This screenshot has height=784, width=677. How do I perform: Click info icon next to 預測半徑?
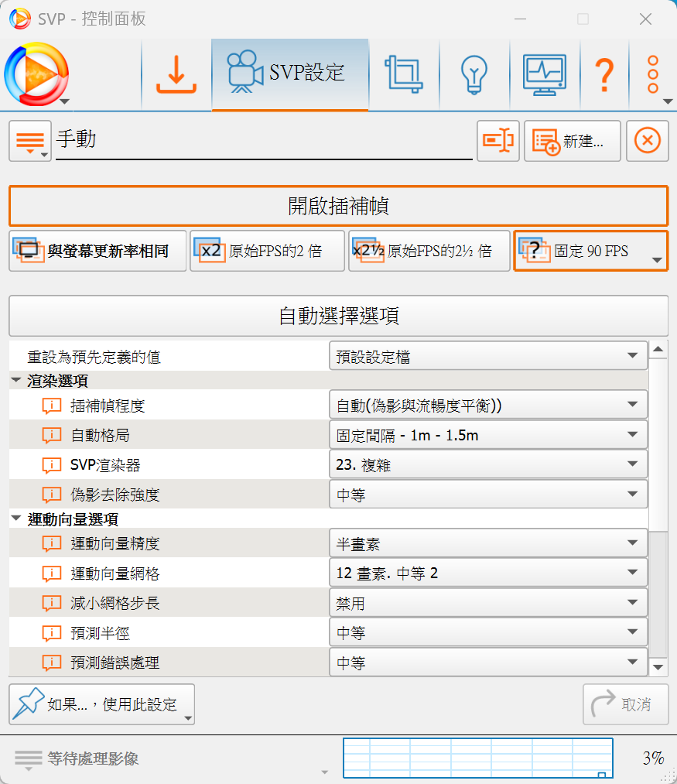(52, 633)
